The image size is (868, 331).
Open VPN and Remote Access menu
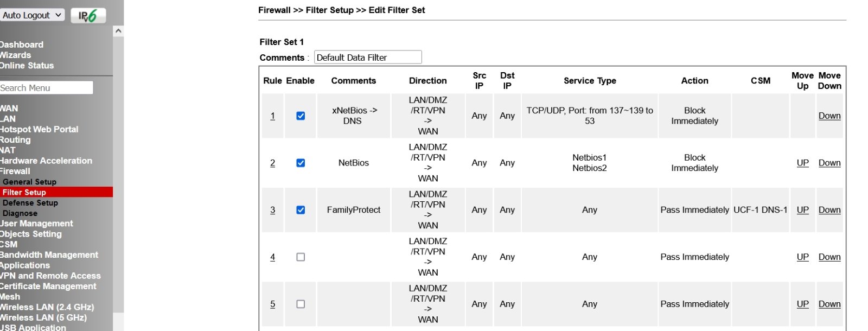[x=50, y=276]
